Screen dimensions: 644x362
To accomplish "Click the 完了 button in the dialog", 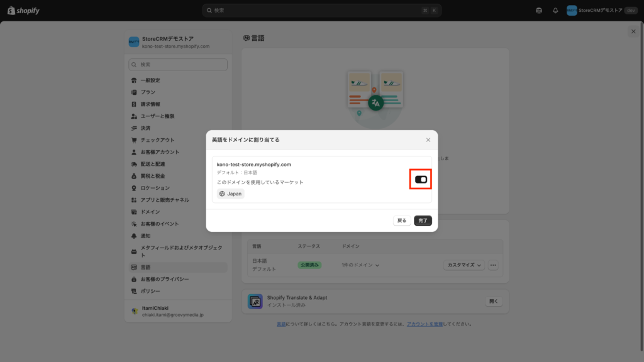I will (x=423, y=221).
